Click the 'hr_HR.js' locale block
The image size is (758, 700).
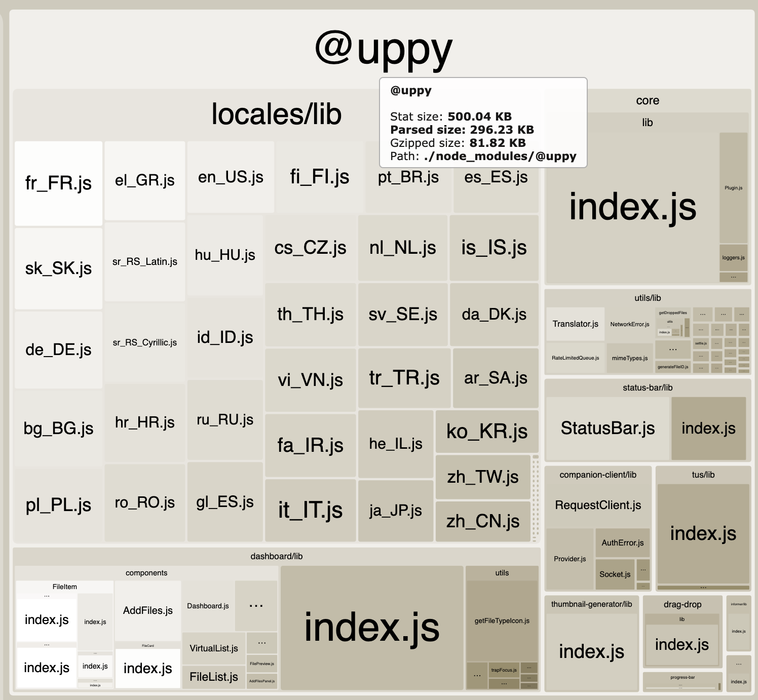[x=144, y=422]
